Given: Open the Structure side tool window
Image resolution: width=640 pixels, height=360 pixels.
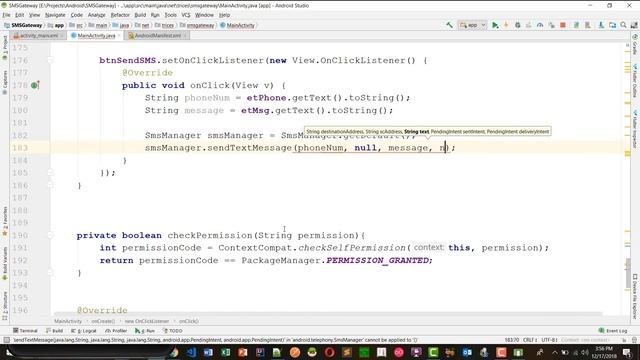Looking at the screenshot, I should pyautogui.click(x=5, y=305).
